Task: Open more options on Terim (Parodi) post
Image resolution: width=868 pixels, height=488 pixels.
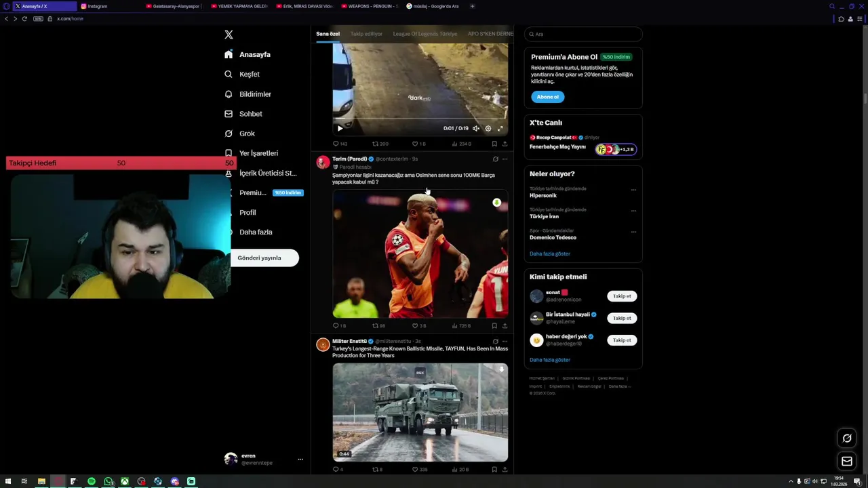Action: coord(505,159)
